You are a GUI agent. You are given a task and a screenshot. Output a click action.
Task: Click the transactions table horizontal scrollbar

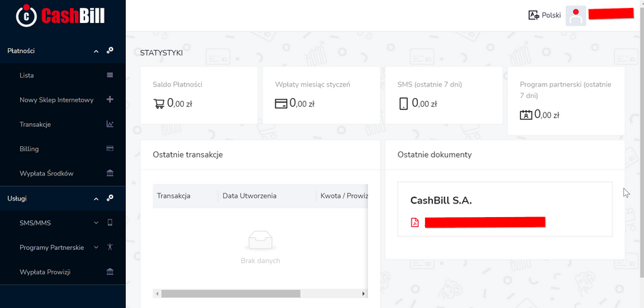[x=231, y=294]
